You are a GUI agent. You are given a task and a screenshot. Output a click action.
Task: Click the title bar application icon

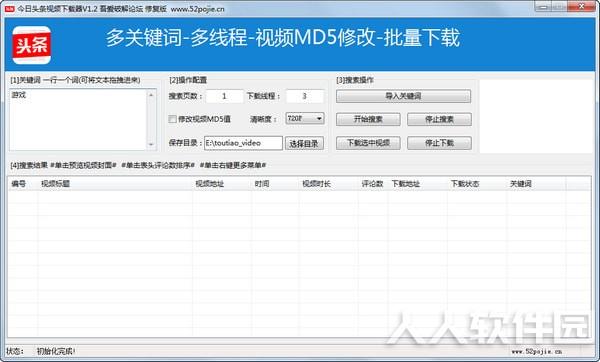pos(10,8)
